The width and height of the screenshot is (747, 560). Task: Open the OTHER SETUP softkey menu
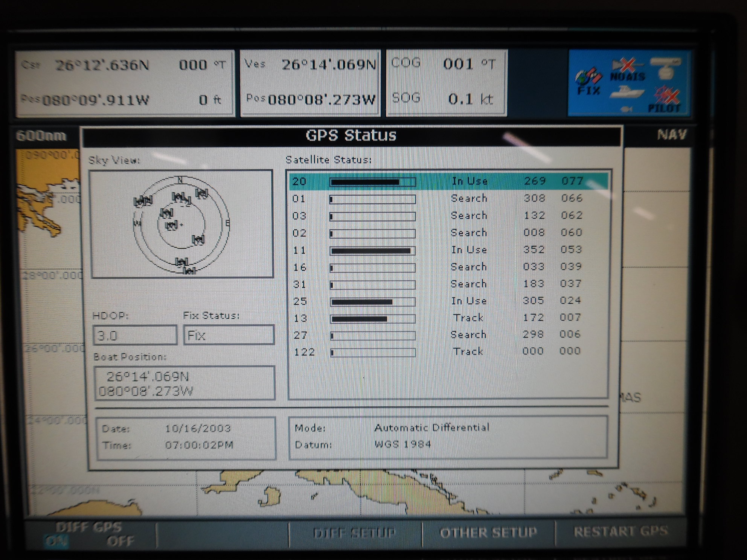click(x=488, y=533)
